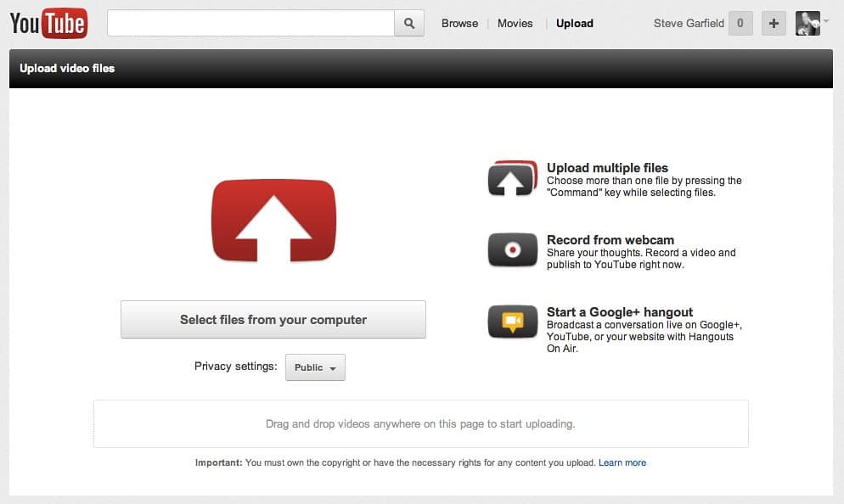Click the Steve Garfield username
This screenshot has height=504, width=844.
pyautogui.click(x=689, y=23)
